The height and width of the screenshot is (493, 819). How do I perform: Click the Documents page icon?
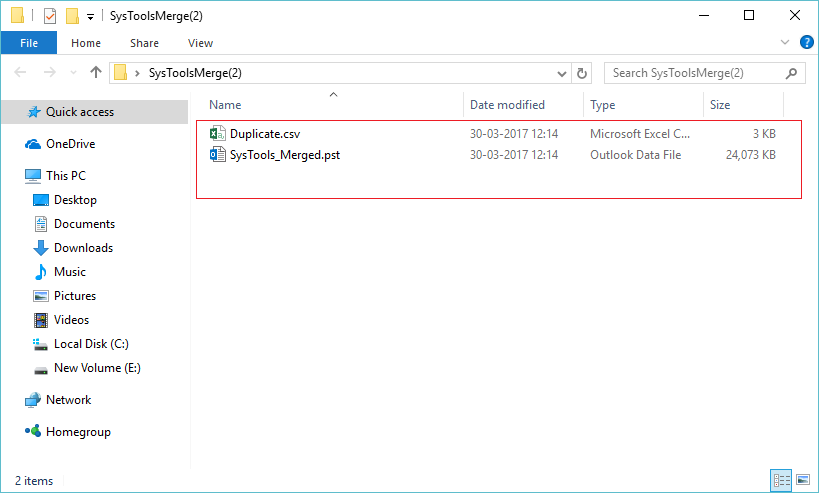coord(41,224)
